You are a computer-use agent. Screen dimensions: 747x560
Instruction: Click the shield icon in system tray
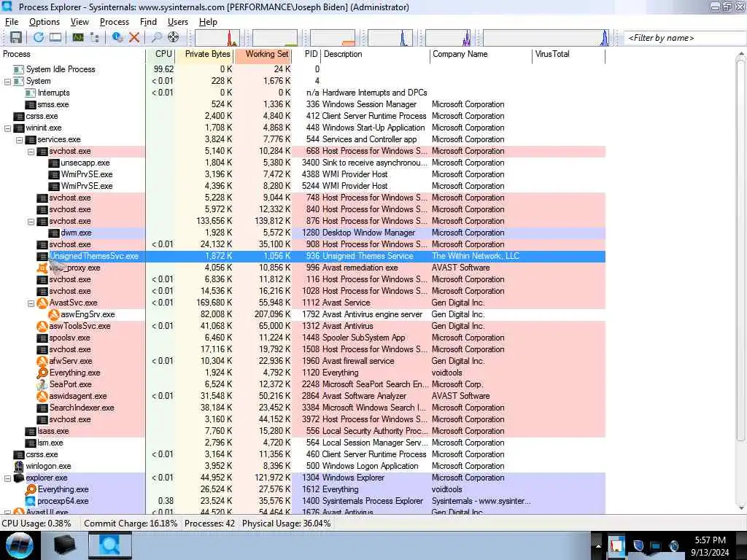click(x=638, y=545)
